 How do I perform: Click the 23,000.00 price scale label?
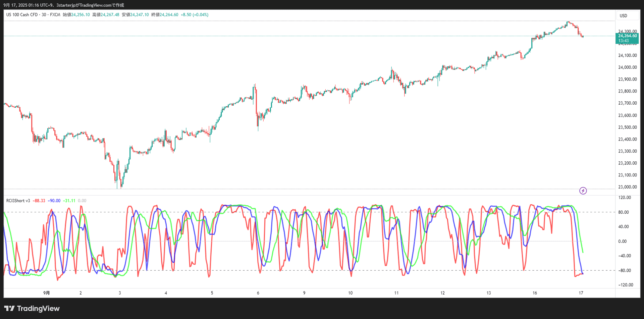[627, 187]
